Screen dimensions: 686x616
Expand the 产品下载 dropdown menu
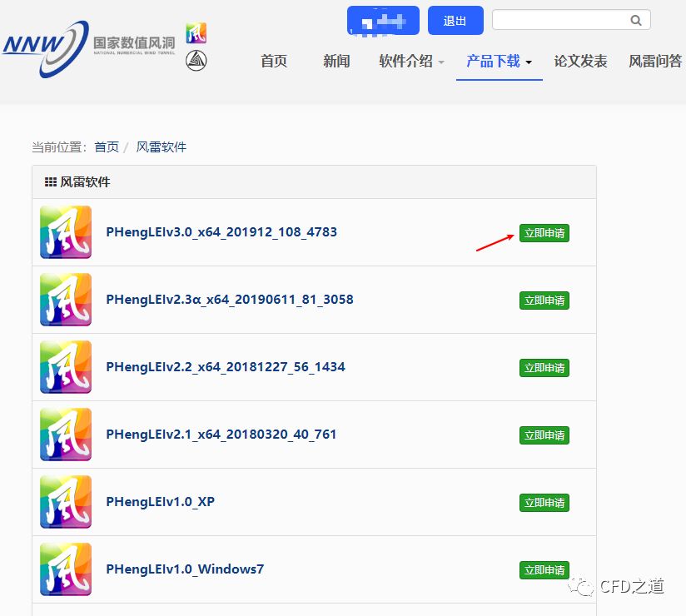(x=500, y=62)
